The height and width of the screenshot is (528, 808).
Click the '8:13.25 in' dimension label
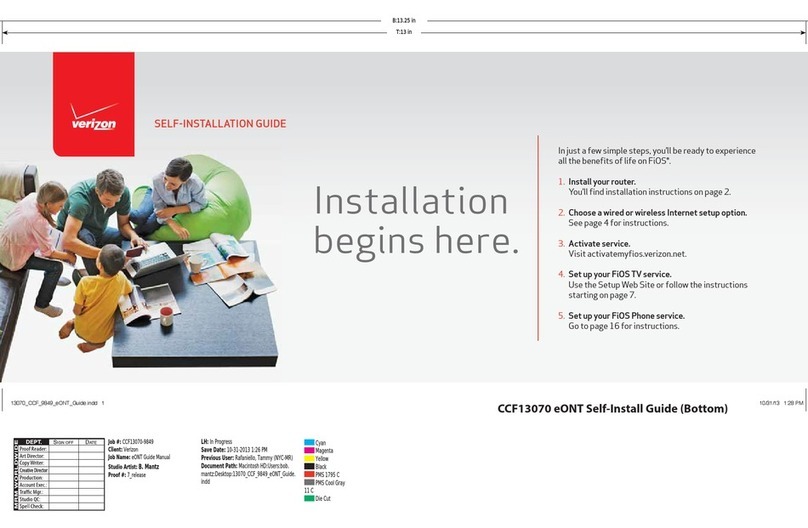tap(404, 21)
